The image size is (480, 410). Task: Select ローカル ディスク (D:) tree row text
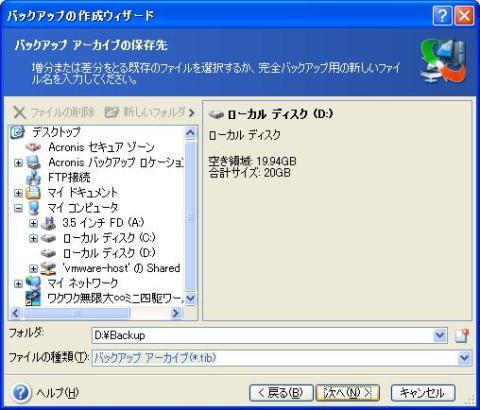(109, 253)
